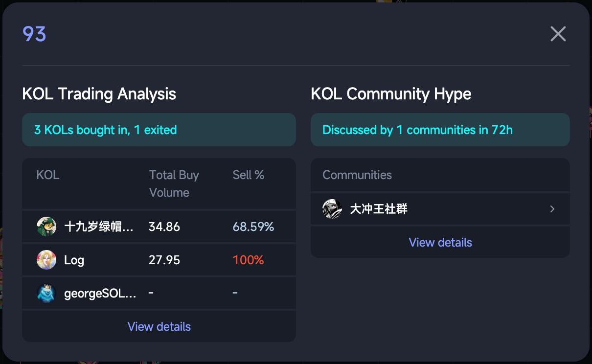Open the 大冲王社群 community name

click(x=379, y=209)
